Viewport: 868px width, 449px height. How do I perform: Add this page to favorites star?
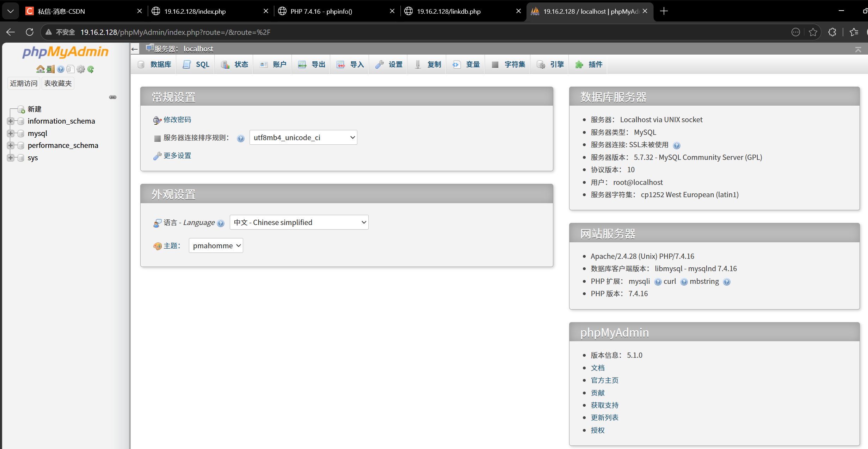[813, 32]
